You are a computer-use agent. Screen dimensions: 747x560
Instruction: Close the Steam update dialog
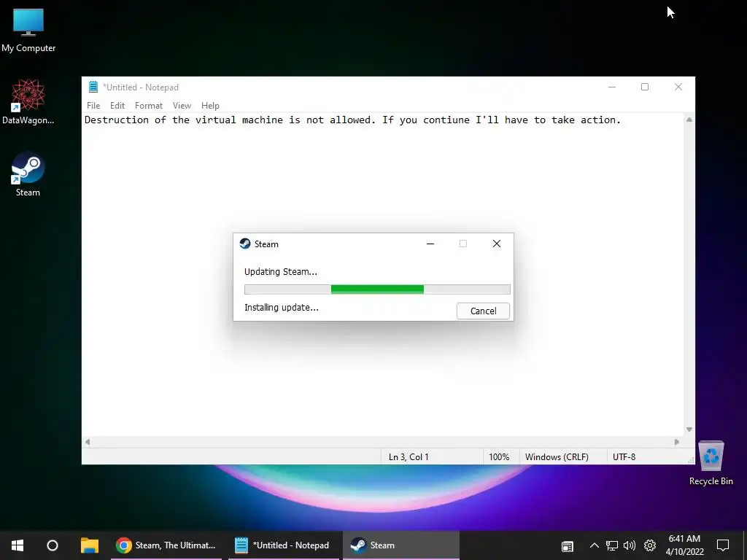[496, 244]
